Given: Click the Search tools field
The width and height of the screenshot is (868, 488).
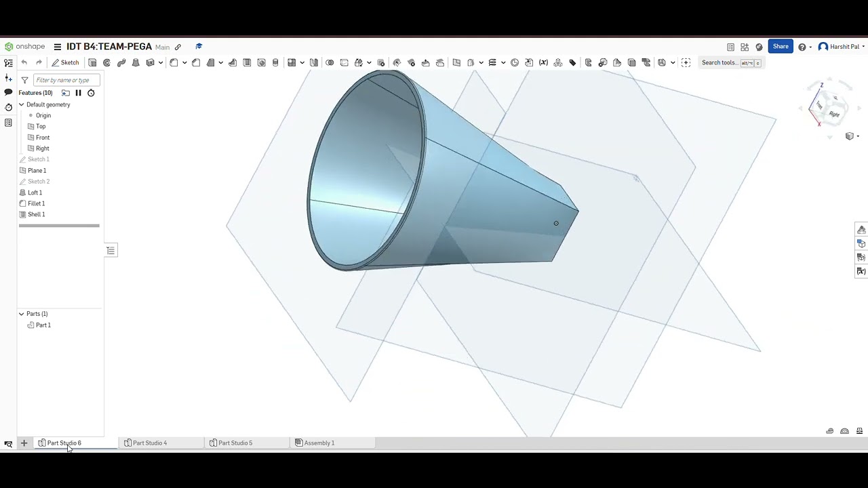Looking at the screenshot, I should (x=731, y=62).
